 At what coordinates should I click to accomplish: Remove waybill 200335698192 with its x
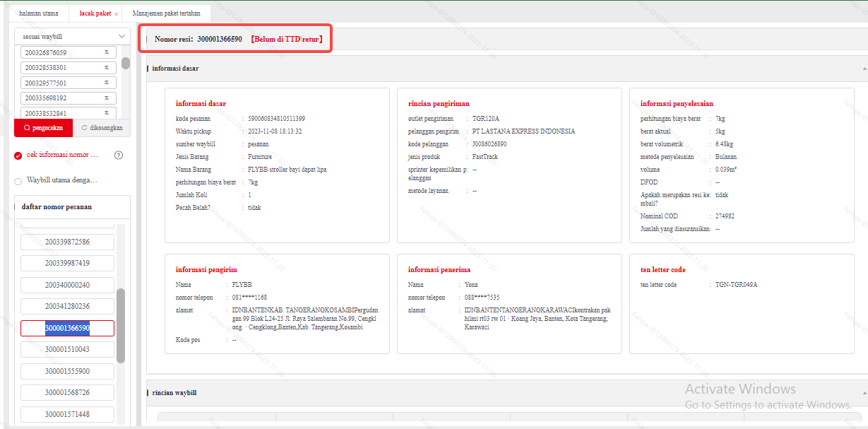tap(107, 98)
